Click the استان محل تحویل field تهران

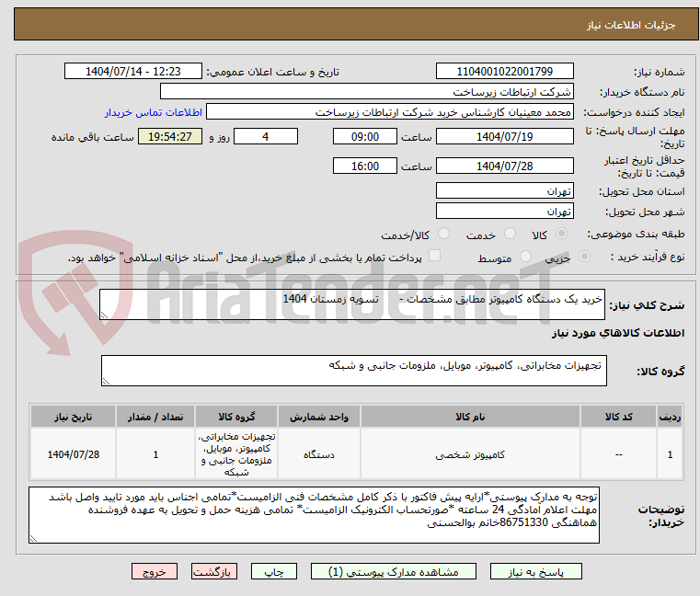pos(504,191)
